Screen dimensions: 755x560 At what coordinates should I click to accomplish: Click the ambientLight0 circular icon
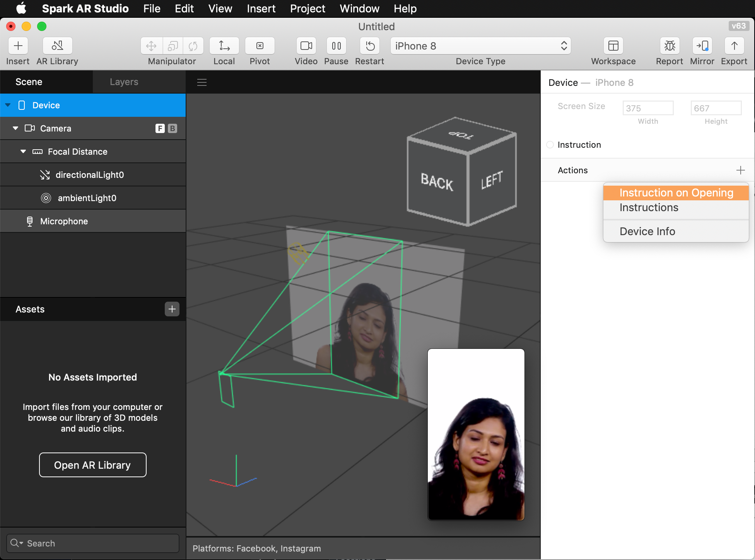tap(46, 198)
